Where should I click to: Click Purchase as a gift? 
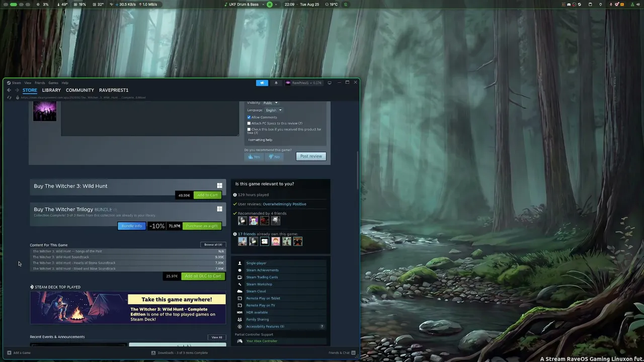click(x=202, y=226)
